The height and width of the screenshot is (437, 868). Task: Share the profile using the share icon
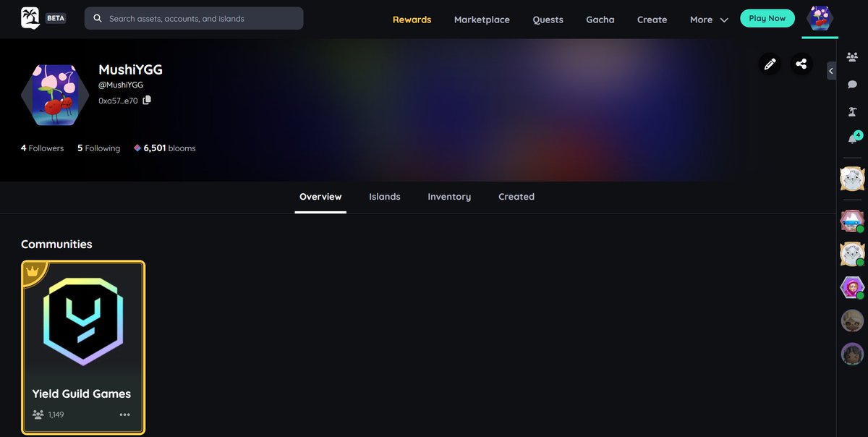[x=801, y=64]
